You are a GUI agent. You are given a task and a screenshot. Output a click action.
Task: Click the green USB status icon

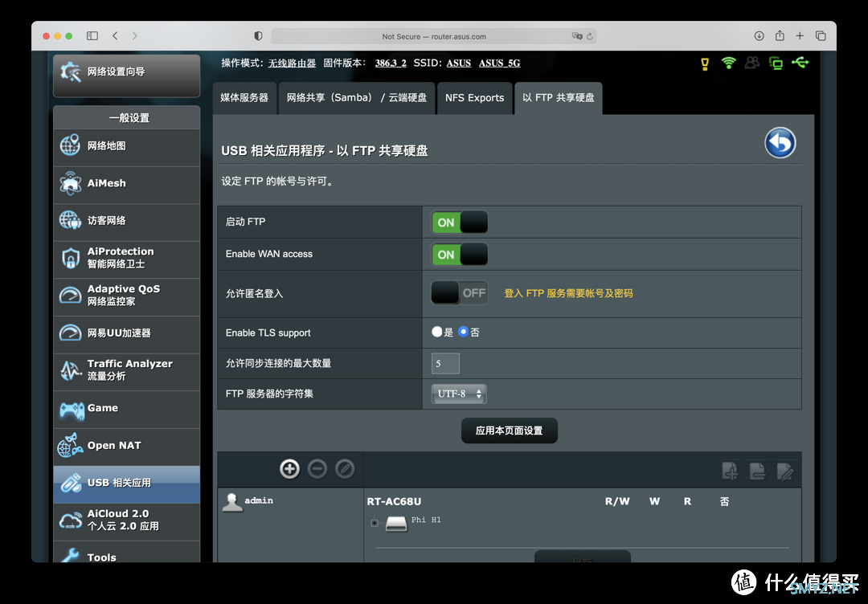[x=800, y=63]
